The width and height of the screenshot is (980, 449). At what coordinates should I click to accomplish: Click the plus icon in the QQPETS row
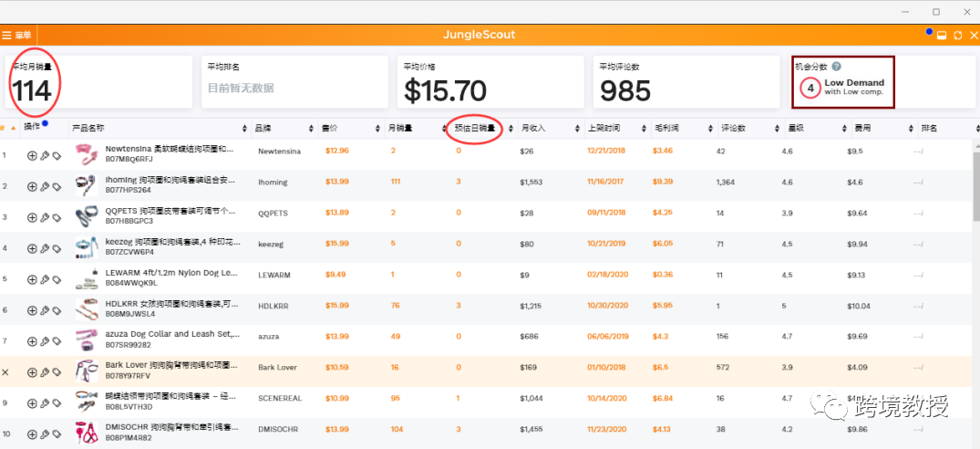coord(32,217)
